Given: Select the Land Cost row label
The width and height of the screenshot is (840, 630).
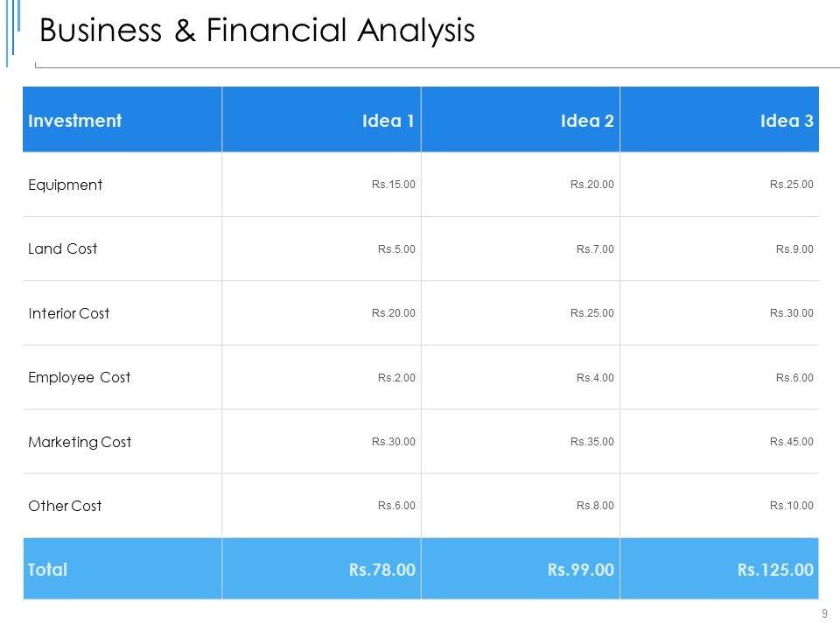Looking at the screenshot, I should [x=63, y=248].
